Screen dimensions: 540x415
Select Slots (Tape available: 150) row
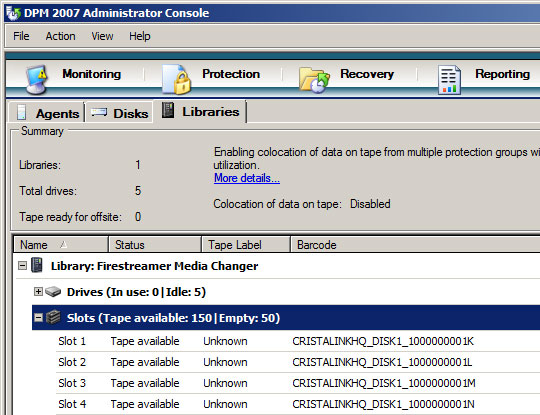click(286, 318)
